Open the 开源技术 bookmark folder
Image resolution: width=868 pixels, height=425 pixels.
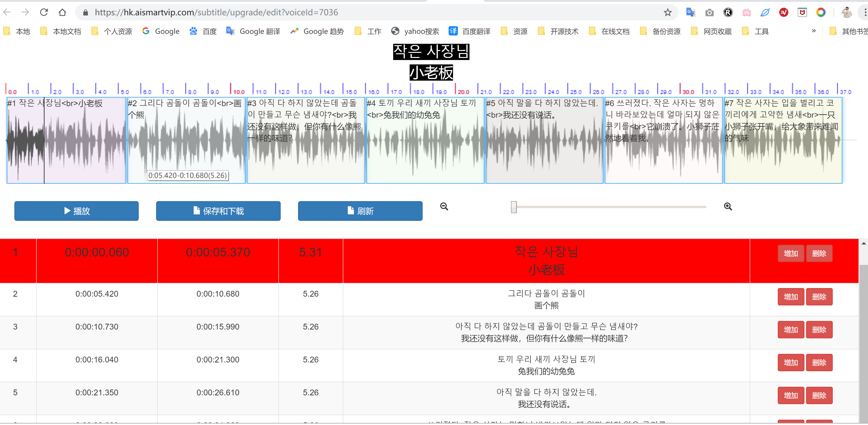pos(558,31)
